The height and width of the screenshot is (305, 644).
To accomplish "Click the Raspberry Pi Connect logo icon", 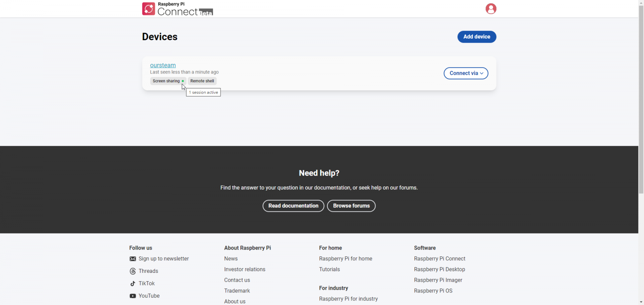I will click(149, 9).
